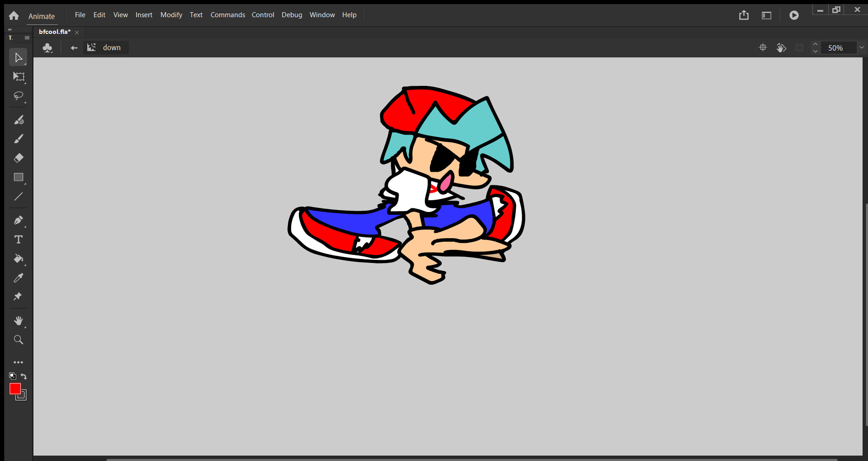This screenshot has width=868, height=461.
Task: Collapse the tools panel double-chevron
Action: pos(10,29)
